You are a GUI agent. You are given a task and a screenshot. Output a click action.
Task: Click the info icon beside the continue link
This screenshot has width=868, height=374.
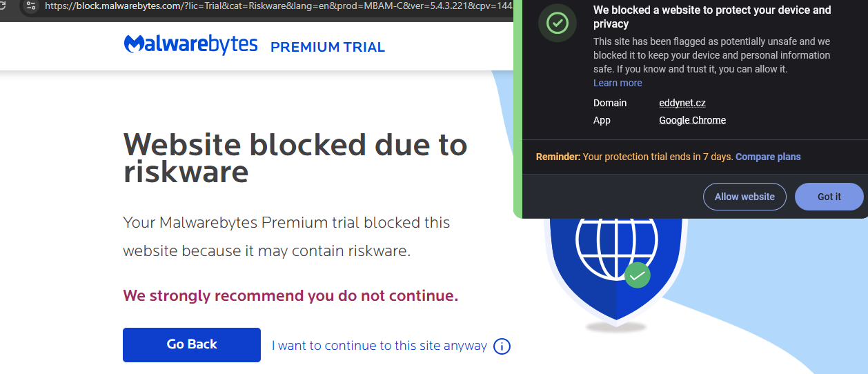click(x=502, y=346)
